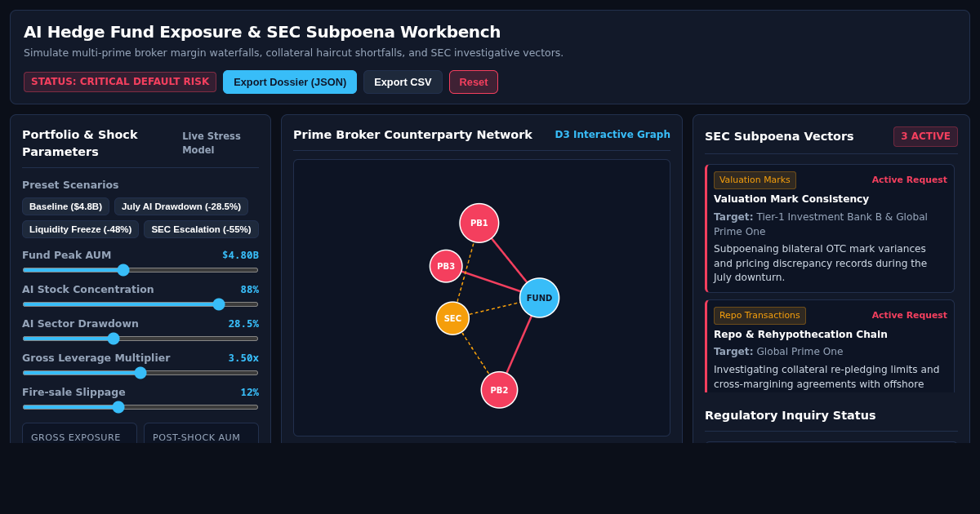This screenshot has height=514, width=980.
Task: Click Active Request on the Repo Transactions card
Action: click(x=909, y=316)
